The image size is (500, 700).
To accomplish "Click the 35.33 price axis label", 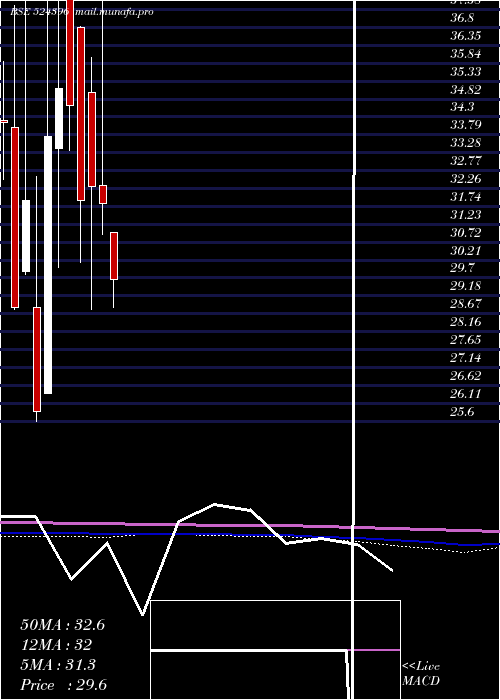I will coord(466,71).
